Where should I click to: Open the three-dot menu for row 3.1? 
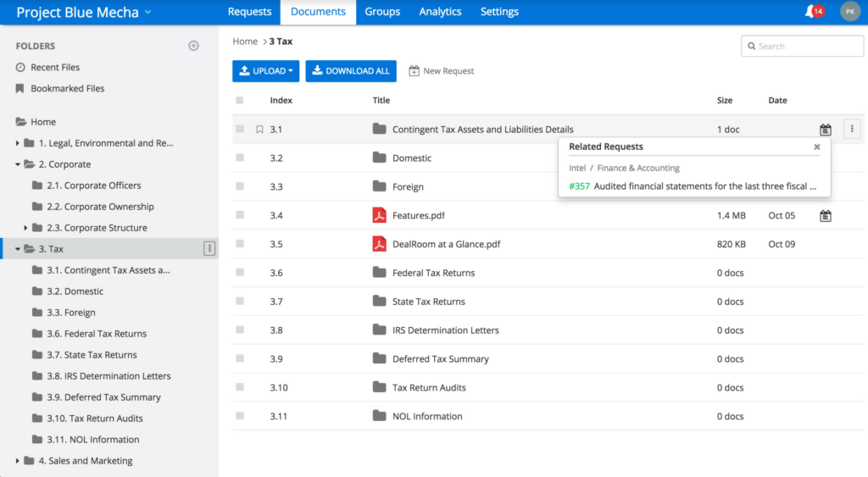[852, 129]
